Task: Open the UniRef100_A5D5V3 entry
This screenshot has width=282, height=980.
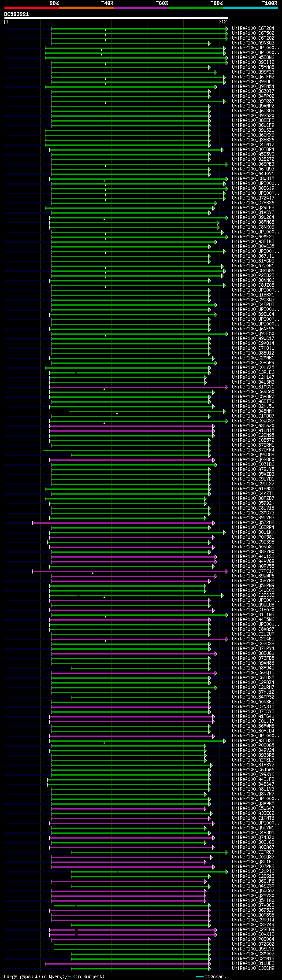Action: point(253,155)
